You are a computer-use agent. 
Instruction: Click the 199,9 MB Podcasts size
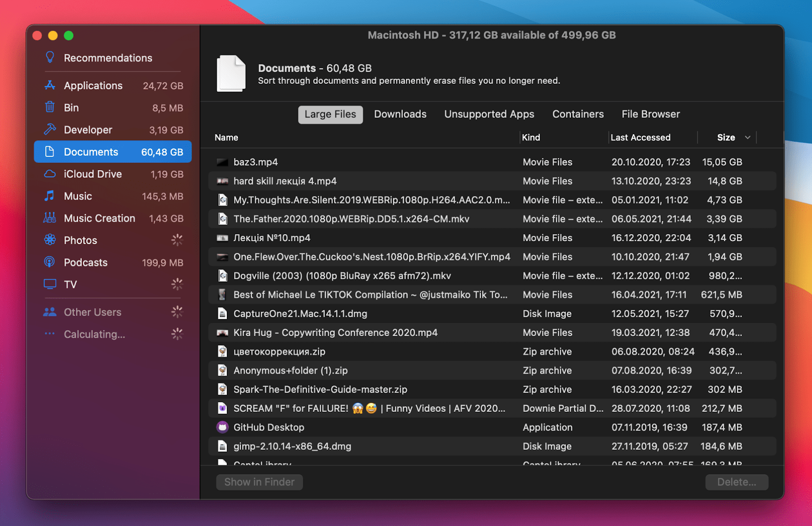tap(162, 262)
